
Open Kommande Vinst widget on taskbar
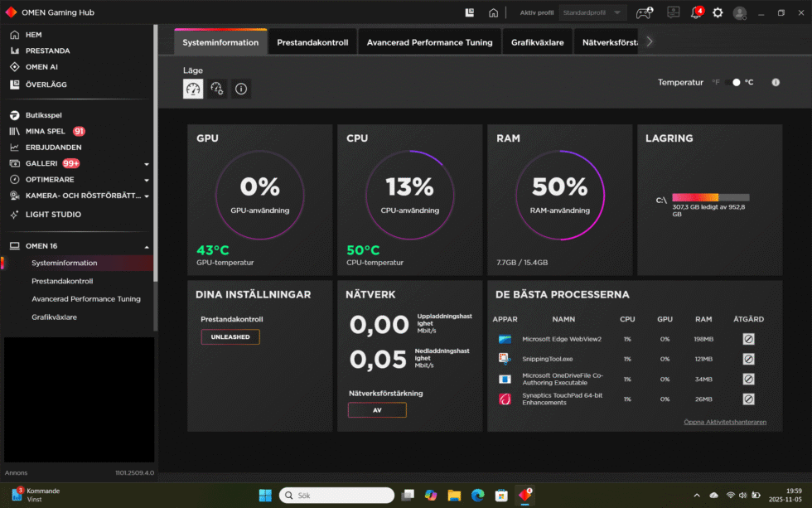click(35, 495)
